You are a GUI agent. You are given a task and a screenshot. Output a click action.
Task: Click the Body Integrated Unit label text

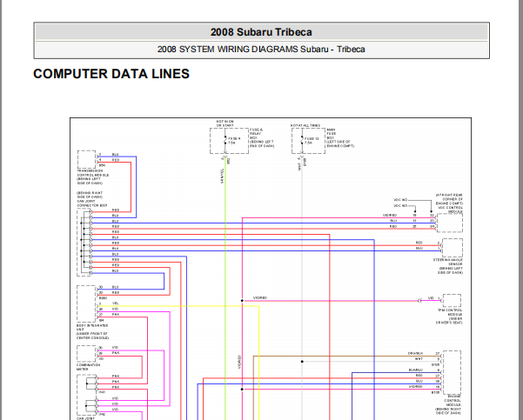(x=92, y=331)
